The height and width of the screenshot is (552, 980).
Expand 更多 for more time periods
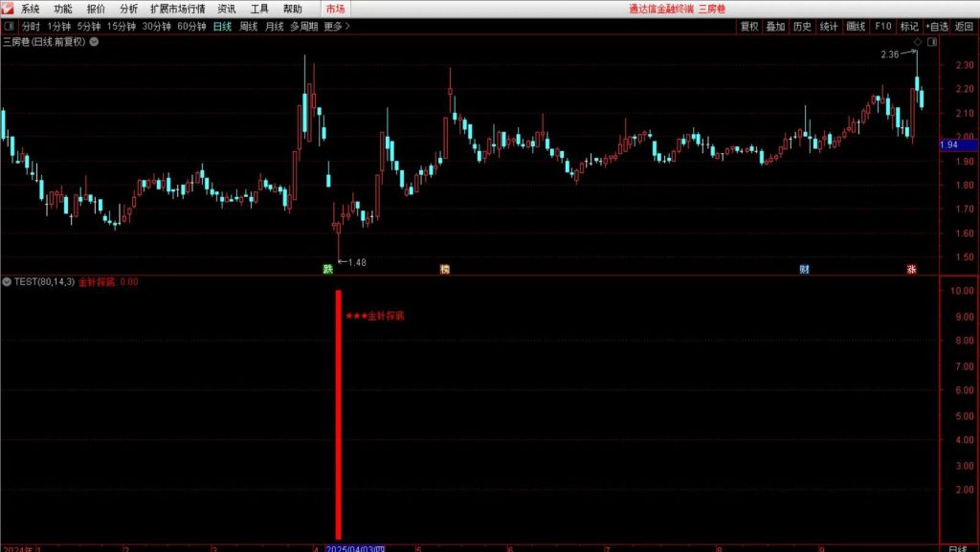tap(337, 27)
